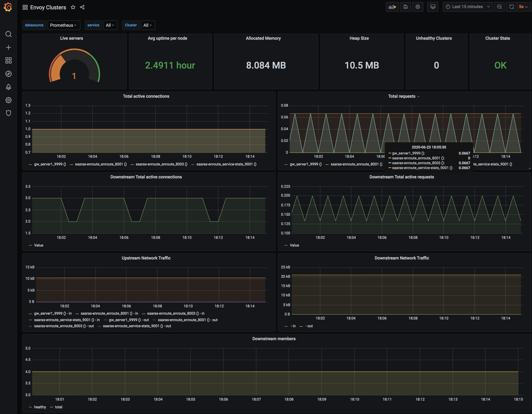Viewport: 532px width, 414px height.
Task: Open the service All dropdown
Action: [110, 25]
